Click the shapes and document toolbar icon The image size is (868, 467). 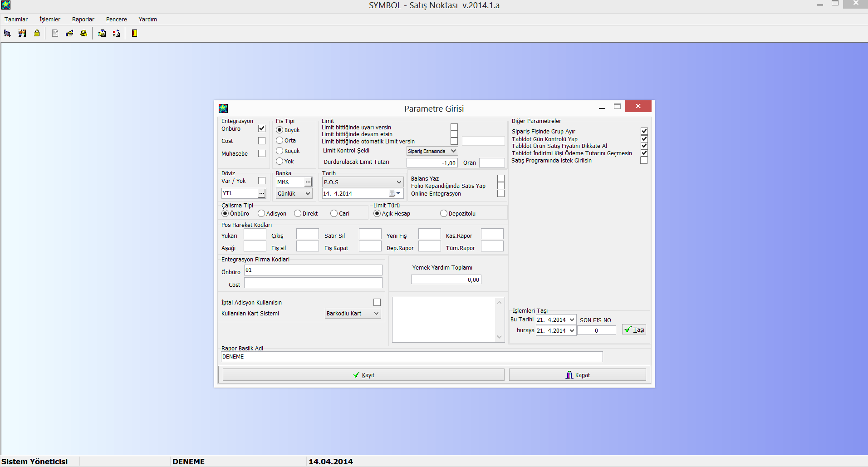tap(117, 33)
